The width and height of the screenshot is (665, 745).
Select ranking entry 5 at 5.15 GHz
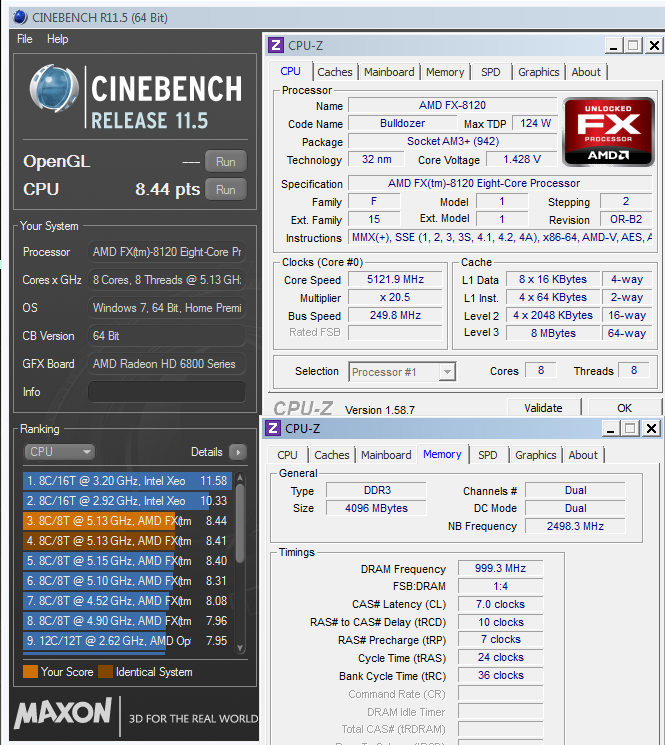click(x=127, y=561)
